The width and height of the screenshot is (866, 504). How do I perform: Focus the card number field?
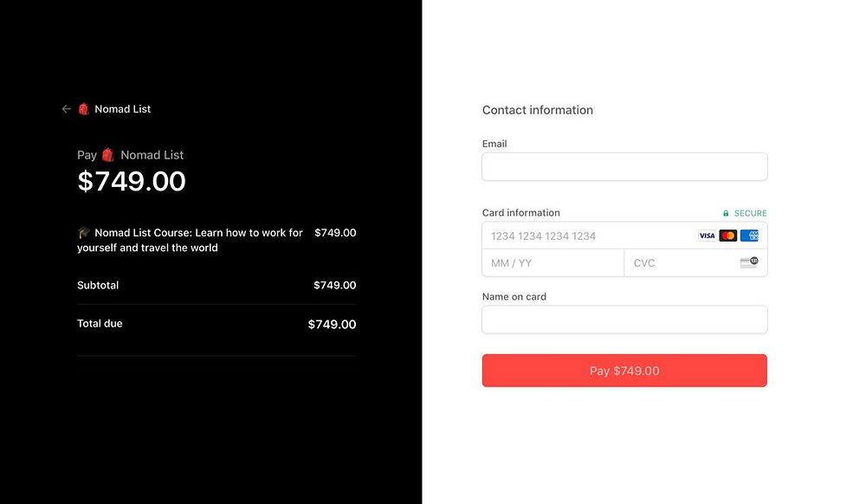point(589,236)
